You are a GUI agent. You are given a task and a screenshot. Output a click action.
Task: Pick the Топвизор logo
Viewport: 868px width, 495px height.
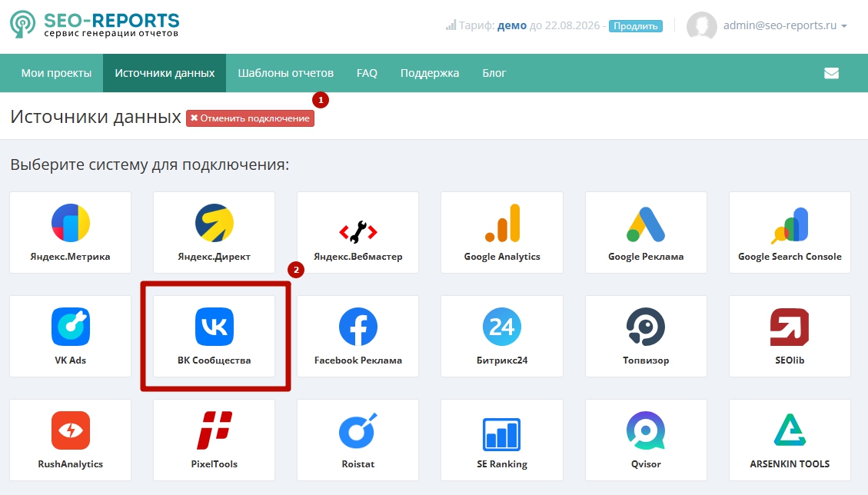tap(646, 327)
